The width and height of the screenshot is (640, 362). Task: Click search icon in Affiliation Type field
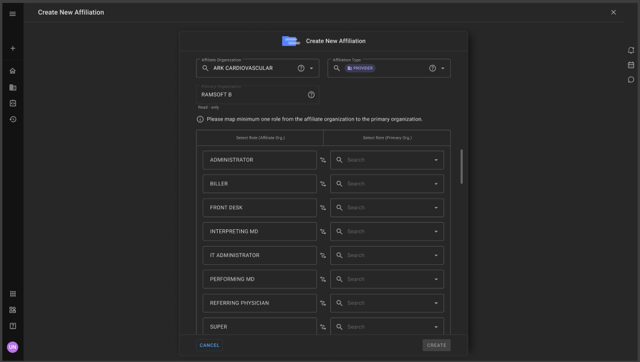tap(337, 68)
